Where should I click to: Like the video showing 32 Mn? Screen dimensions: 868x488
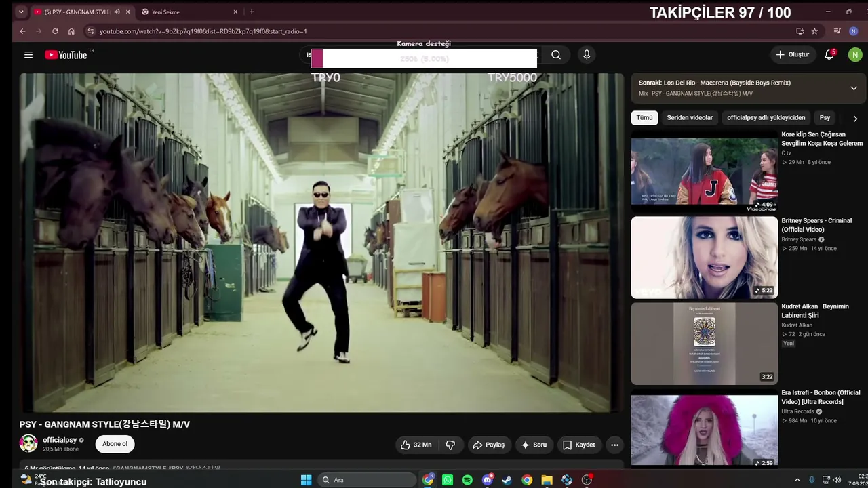click(416, 445)
